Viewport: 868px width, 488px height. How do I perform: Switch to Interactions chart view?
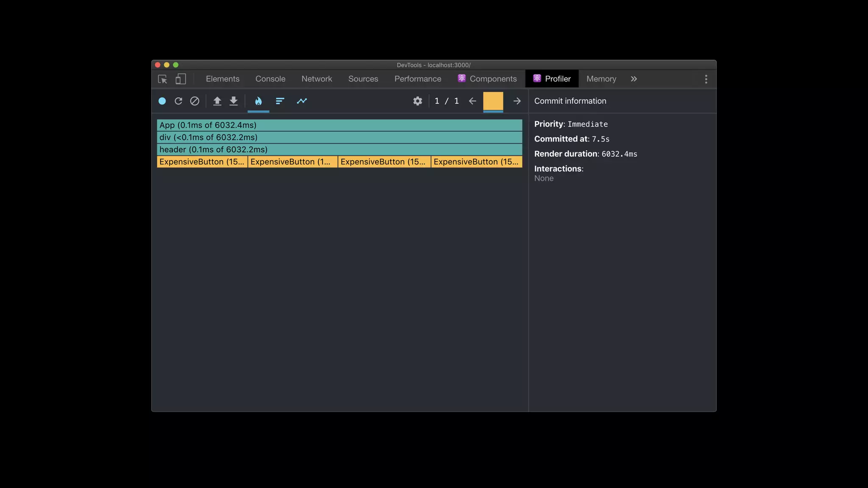tap(302, 101)
